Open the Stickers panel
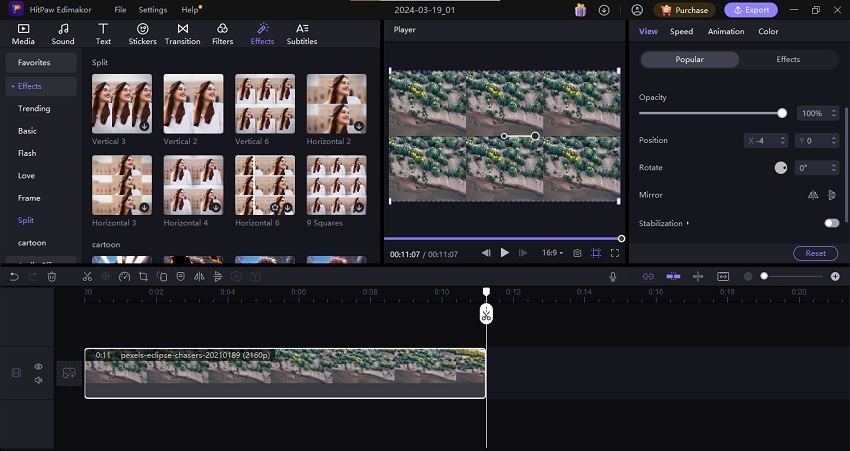850x451 pixels. point(141,34)
